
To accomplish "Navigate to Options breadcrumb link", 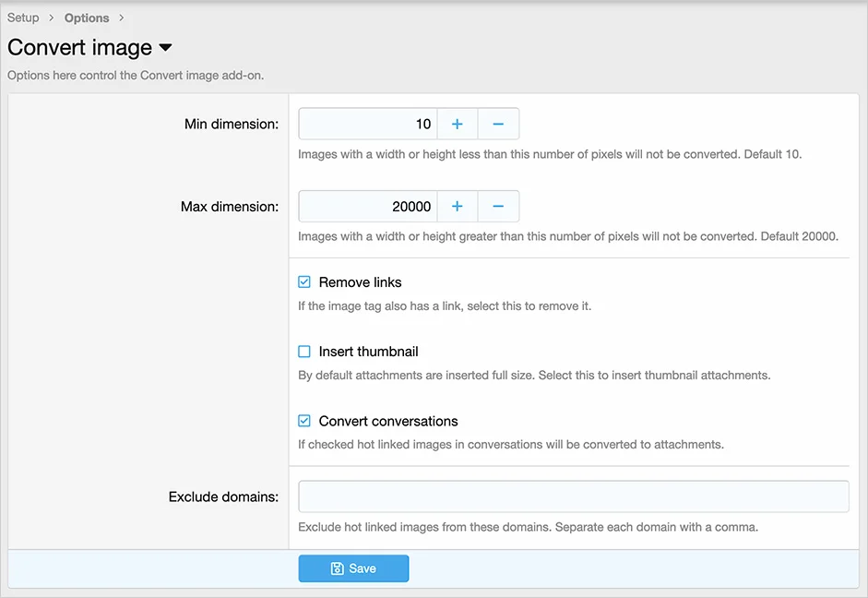I will (87, 18).
